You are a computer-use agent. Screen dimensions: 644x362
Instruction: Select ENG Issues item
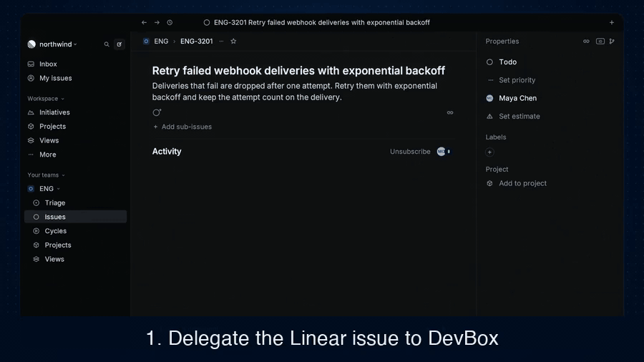click(x=76, y=217)
